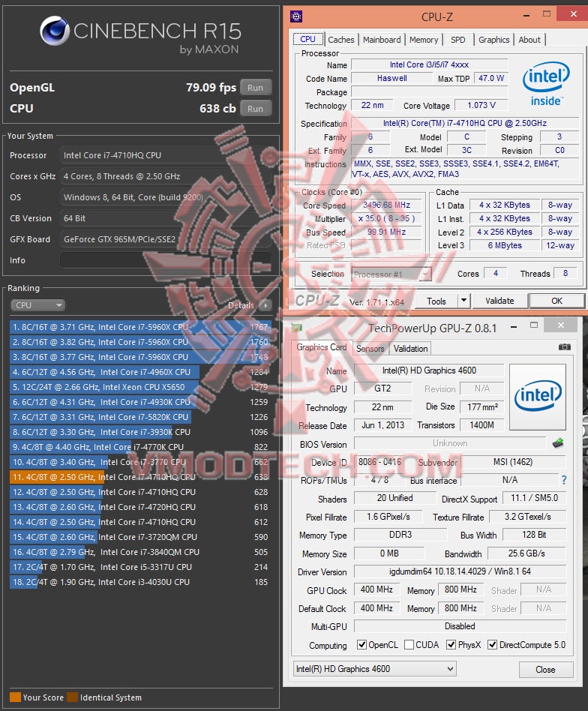Click the Specification value in CPU-Z
The image size is (588, 711).
click(465, 123)
